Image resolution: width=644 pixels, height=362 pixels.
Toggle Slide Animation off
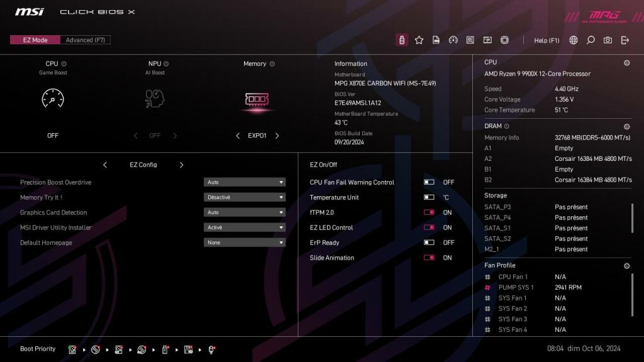[x=428, y=258]
